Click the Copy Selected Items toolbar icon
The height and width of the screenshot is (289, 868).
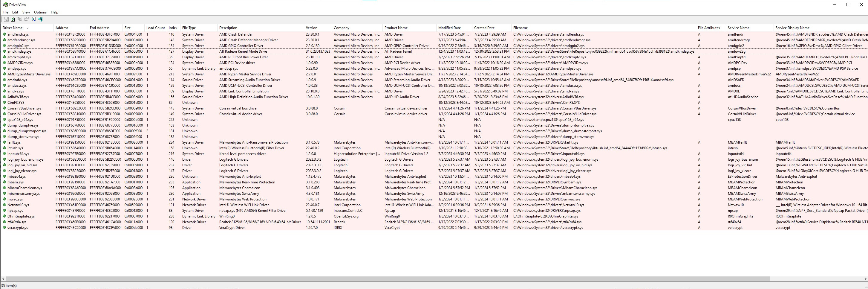pyautogui.click(x=20, y=19)
